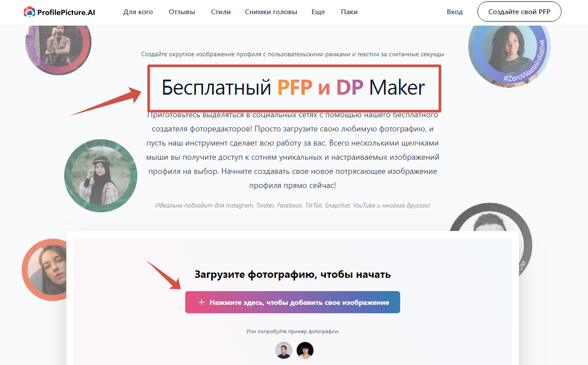Choose the second sample photo with dark hair
Viewport: 588px width, 365px height.
[x=305, y=350]
